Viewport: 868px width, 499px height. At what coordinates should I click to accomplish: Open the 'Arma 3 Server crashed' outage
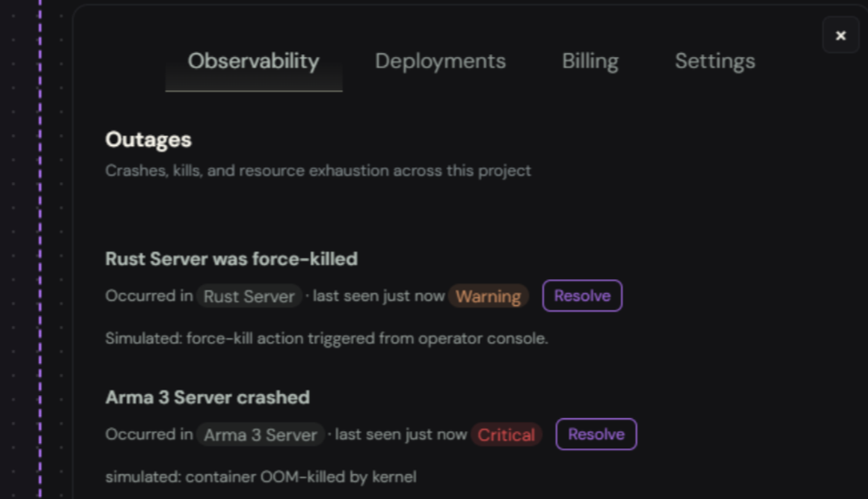207,398
